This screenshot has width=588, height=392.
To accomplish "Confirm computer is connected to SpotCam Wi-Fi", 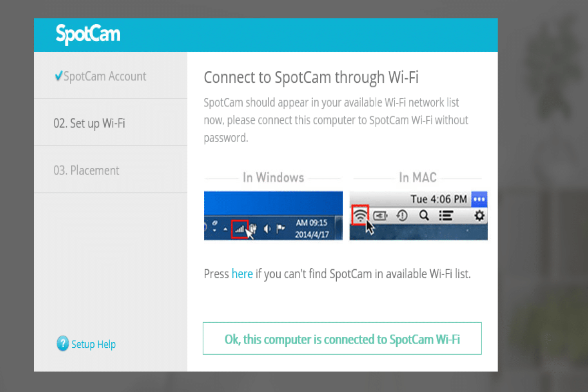I will click(342, 339).
